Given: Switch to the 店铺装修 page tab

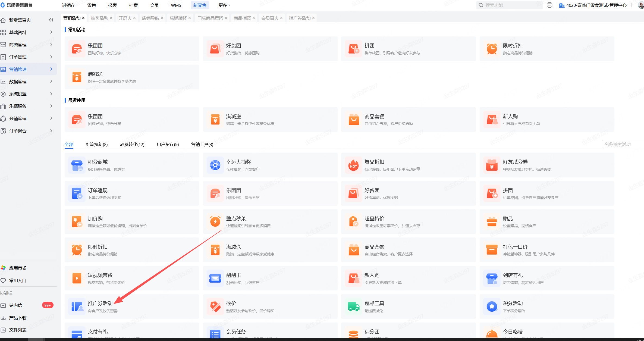Looking at the screenshot, I should click(178, 18).
